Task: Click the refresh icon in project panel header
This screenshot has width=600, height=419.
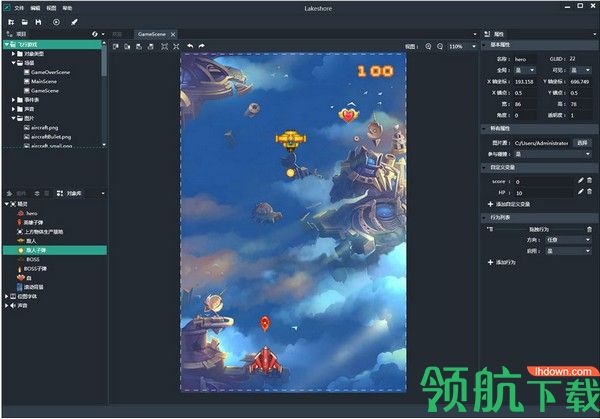Action: click(95, 34)
